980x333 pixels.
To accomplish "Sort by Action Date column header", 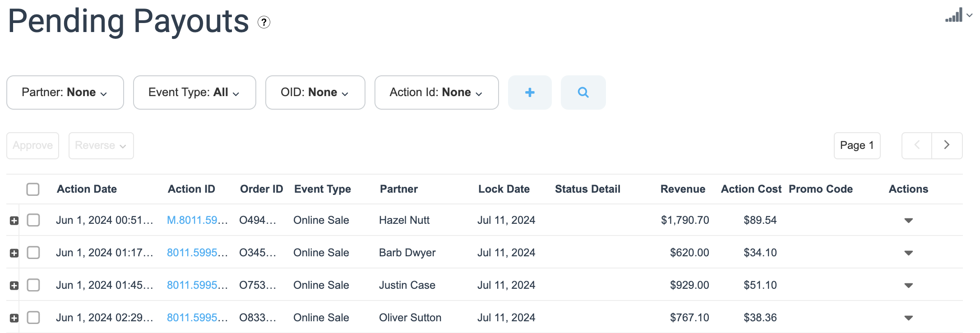I will pos(87,189).
